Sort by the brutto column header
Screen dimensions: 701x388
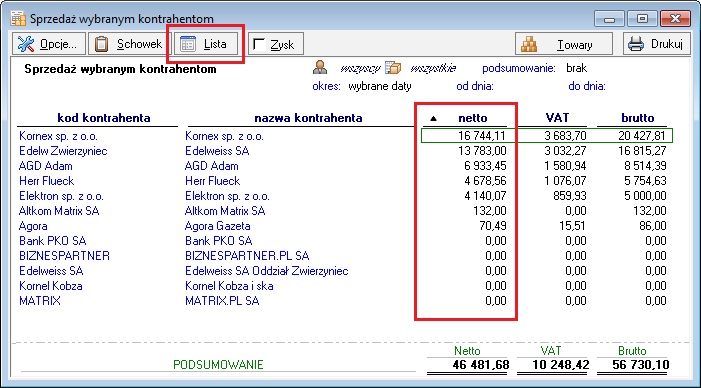[x=638, y=118]
